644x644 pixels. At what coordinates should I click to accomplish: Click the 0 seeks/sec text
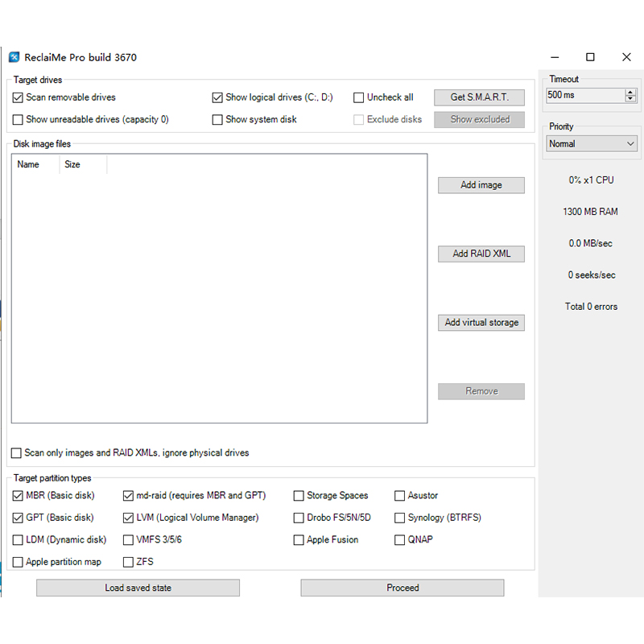click(x=592, y=275)
